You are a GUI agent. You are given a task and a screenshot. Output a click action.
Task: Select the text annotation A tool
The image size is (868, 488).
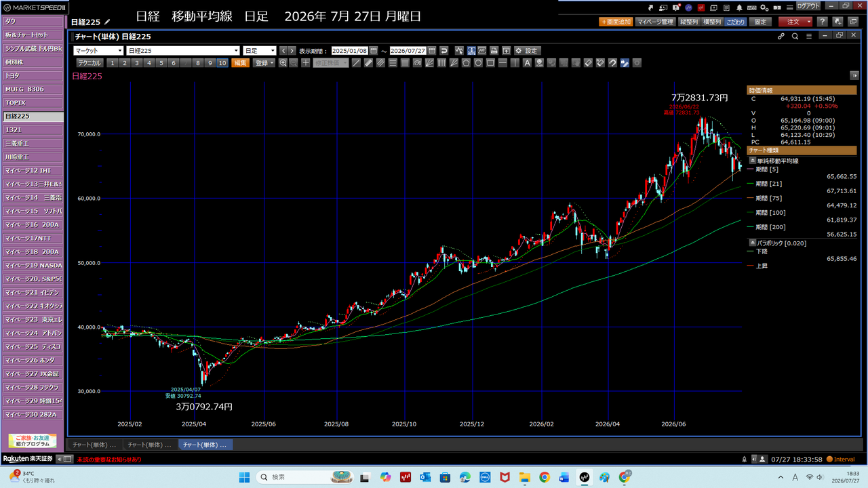527,63
